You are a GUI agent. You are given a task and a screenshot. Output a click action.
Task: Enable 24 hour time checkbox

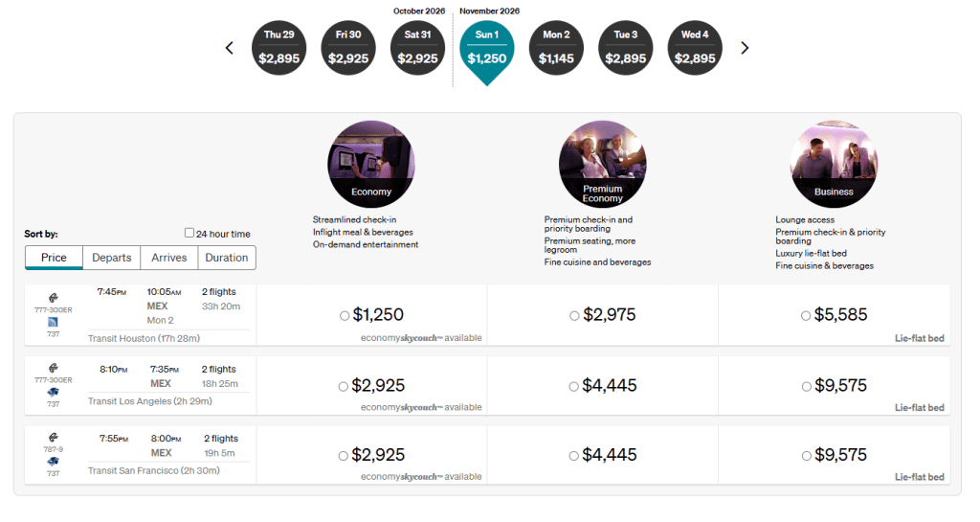tap(189, 233)
